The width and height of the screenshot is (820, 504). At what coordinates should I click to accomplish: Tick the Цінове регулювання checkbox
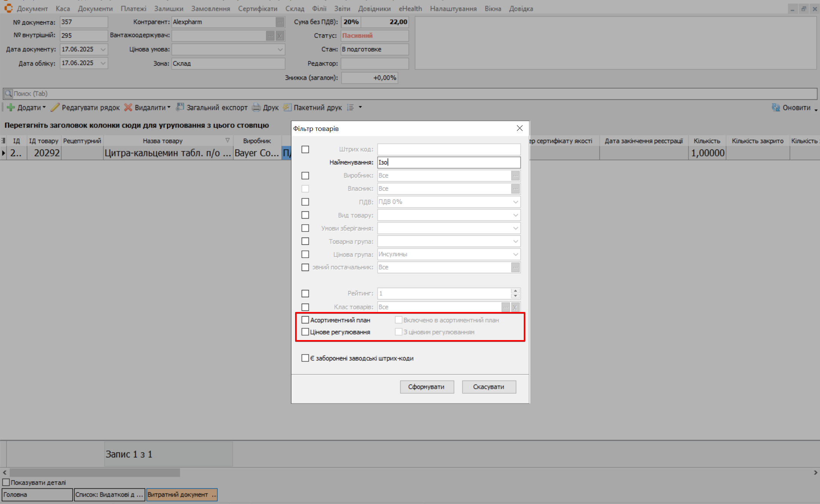pos(305,332)
